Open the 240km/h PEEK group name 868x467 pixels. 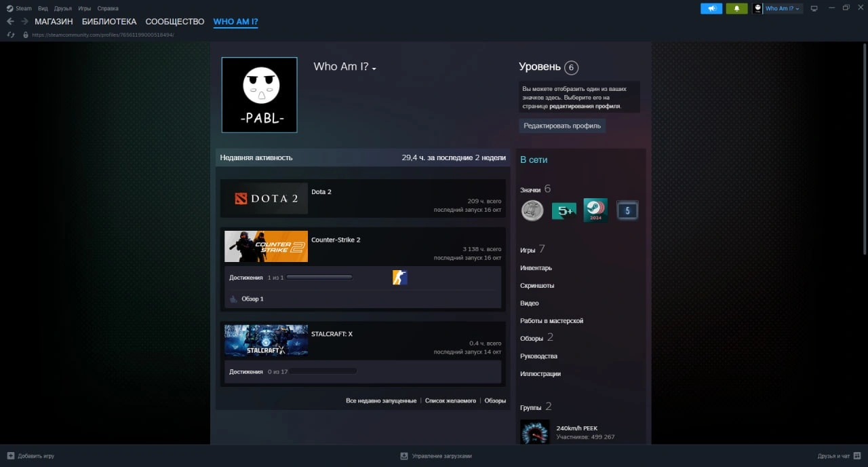tap(577, 428)
